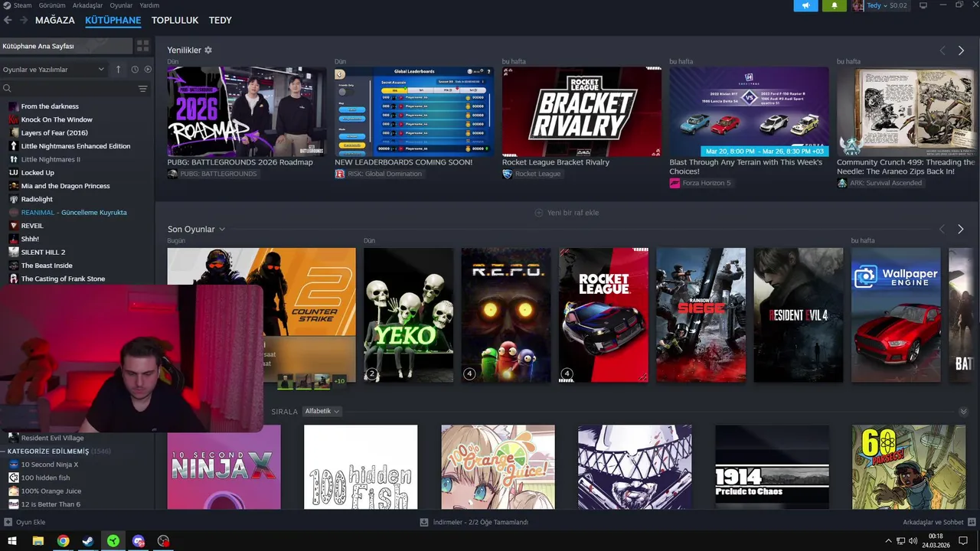The image size is (980, 551).
Task: Open File Explorer from the taskbar
Action: click(x=38, y=541)
